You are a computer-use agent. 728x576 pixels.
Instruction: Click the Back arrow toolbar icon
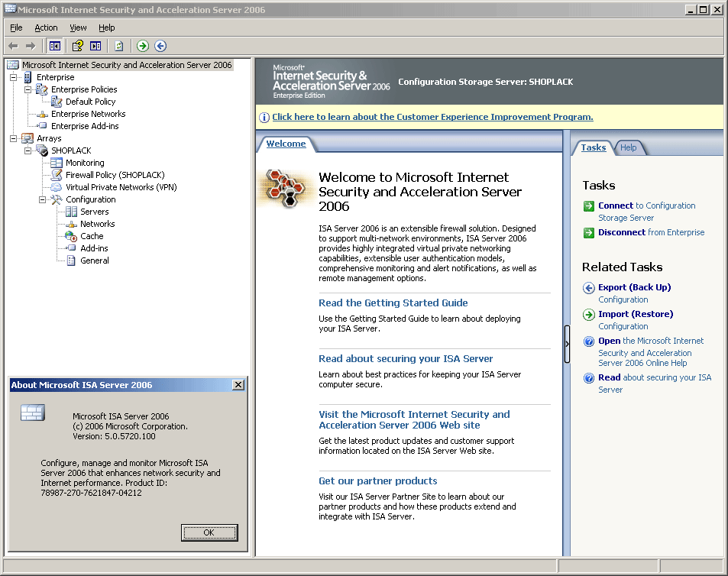click(x=14, y=46)
